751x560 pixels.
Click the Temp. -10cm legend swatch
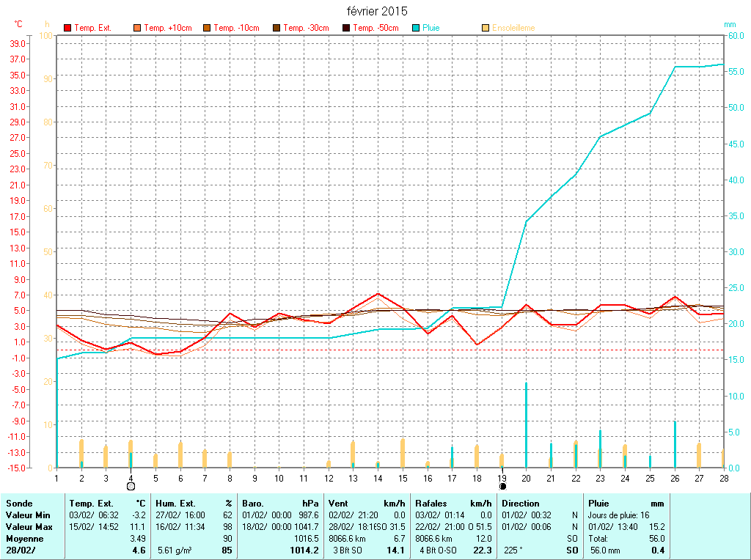coord(207,28)
